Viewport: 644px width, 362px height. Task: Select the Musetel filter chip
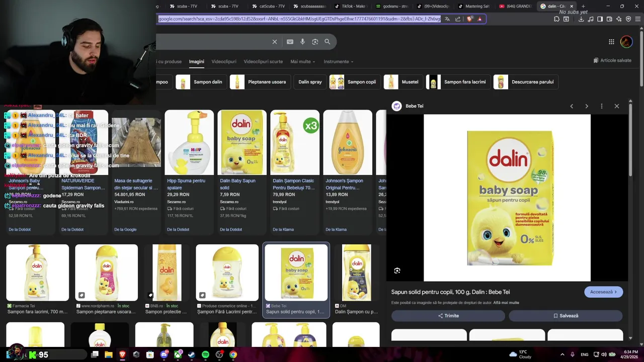tap(403, 82)
